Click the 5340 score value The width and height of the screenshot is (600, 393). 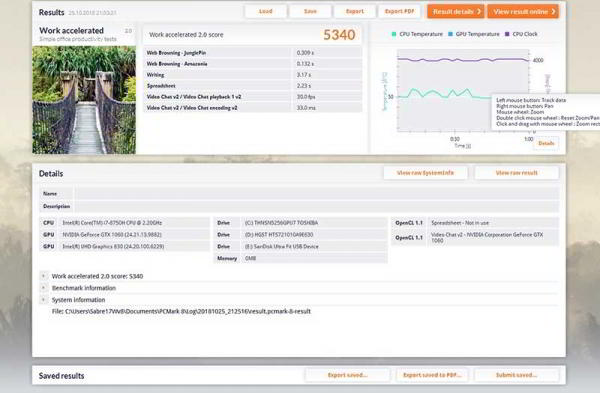point(339,35)
